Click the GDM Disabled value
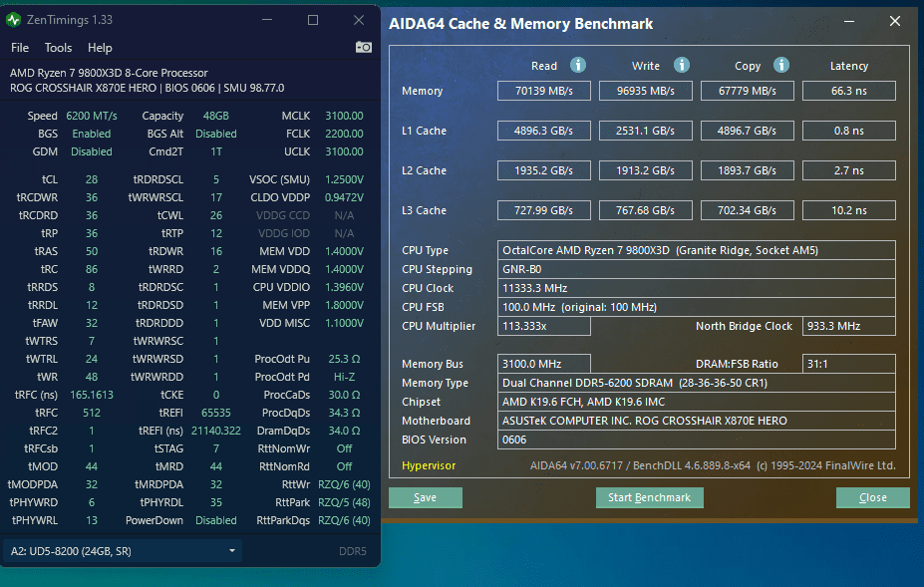 [x=92, y=151]
